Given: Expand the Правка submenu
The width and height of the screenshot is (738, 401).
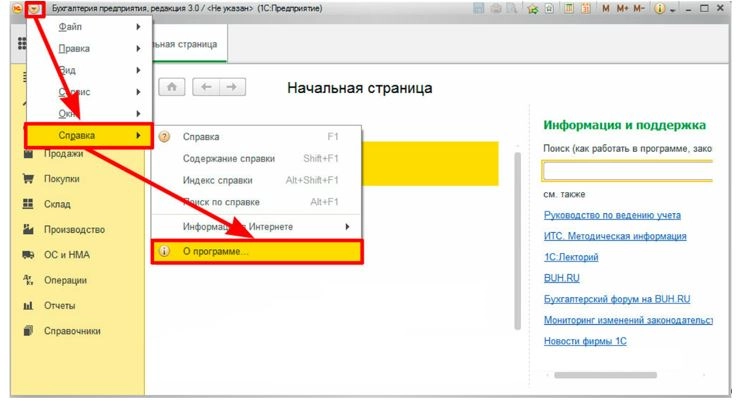Looking at the screenshot, I should (89, 48).
